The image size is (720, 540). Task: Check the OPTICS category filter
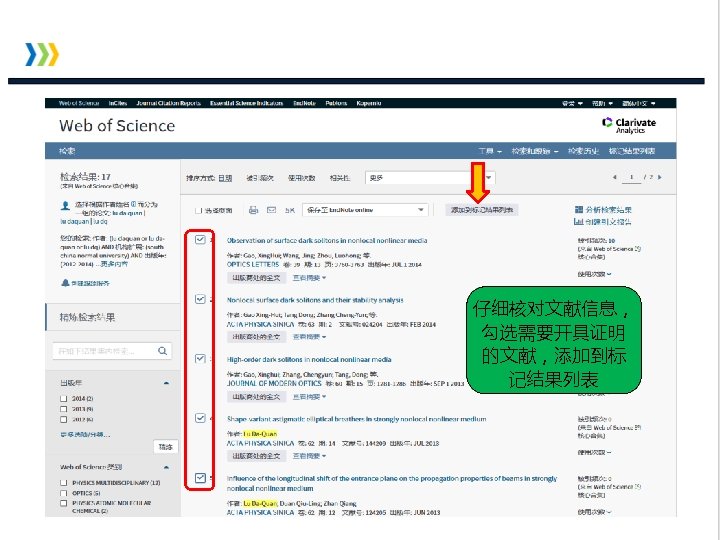[64, 493]
